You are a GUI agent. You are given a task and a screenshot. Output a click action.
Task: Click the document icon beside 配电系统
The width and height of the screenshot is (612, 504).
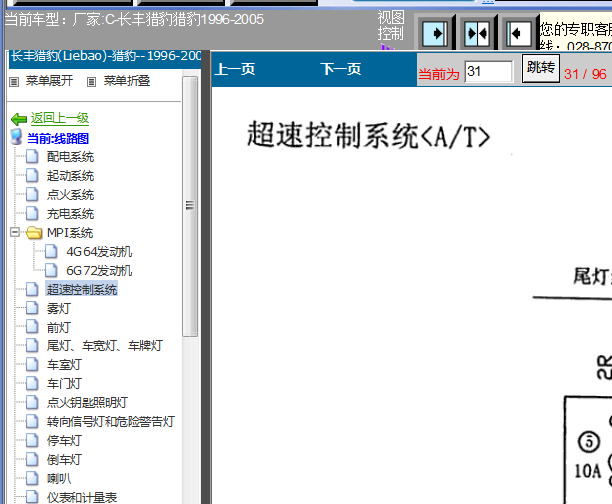[32, 156]
